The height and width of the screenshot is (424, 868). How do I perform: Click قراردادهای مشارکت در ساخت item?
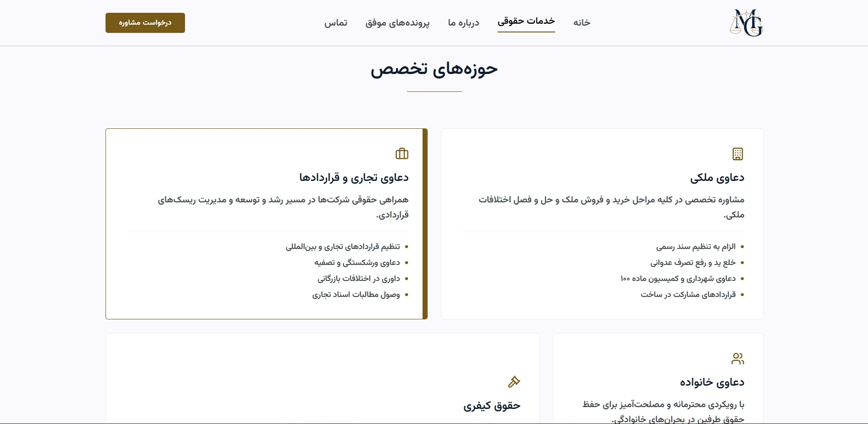(x=688, y=295)
